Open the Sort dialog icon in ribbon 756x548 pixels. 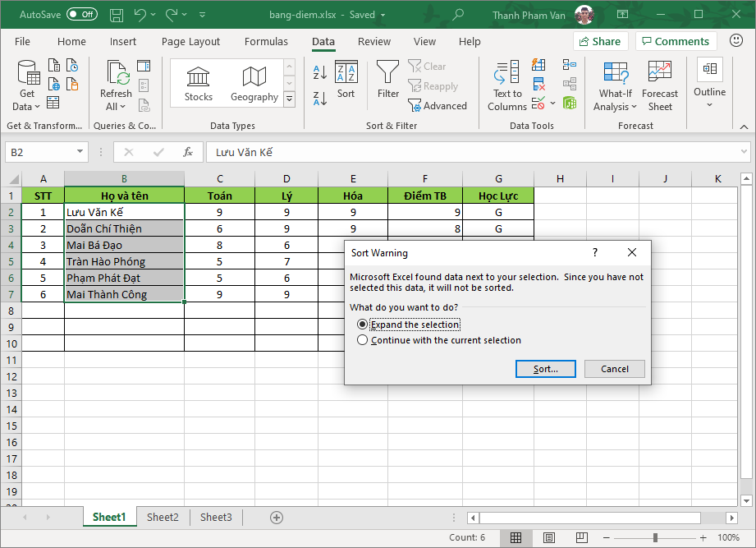(x=346, y=80)
